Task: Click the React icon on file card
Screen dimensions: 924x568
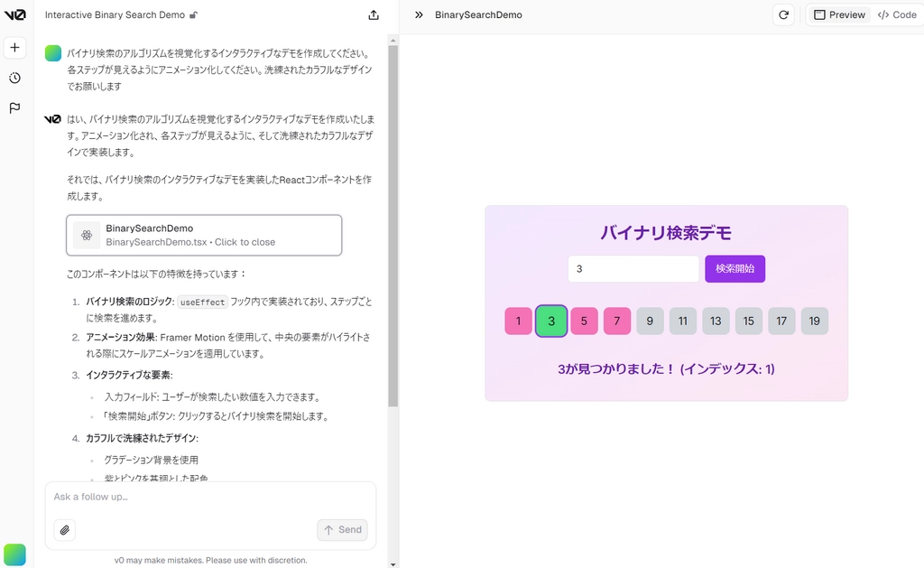Action: 87,236
